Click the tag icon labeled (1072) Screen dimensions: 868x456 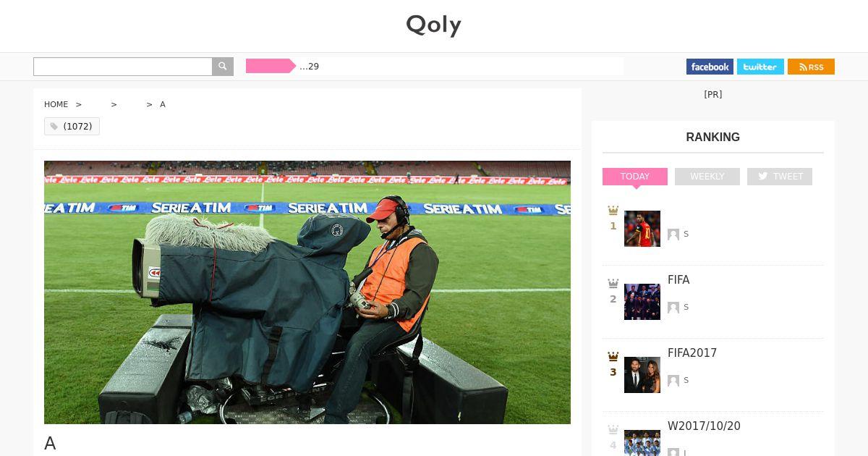click(x=54, y=127)
